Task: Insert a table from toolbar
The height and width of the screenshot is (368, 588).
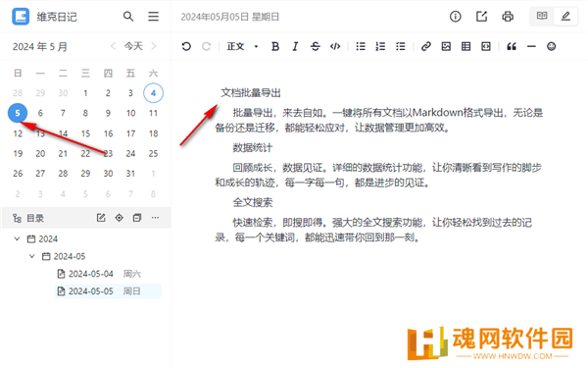Action: click(x=465, y=46)
